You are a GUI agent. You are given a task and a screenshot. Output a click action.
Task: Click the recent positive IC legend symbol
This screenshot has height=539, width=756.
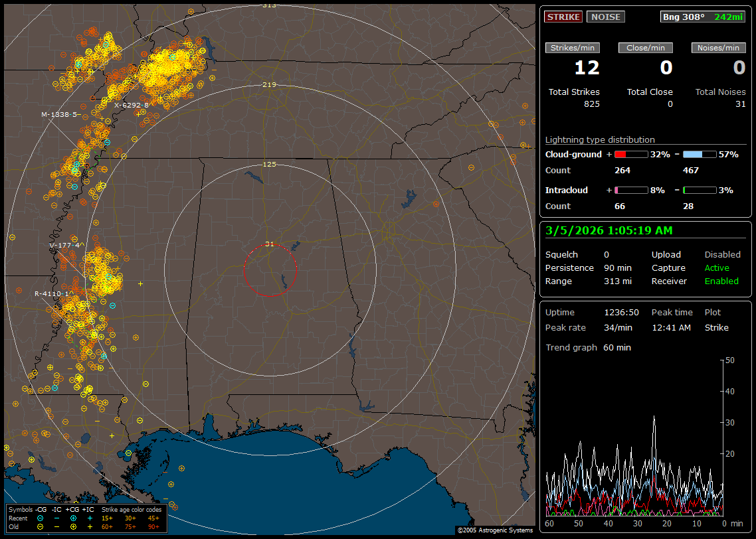click(90, 518)
